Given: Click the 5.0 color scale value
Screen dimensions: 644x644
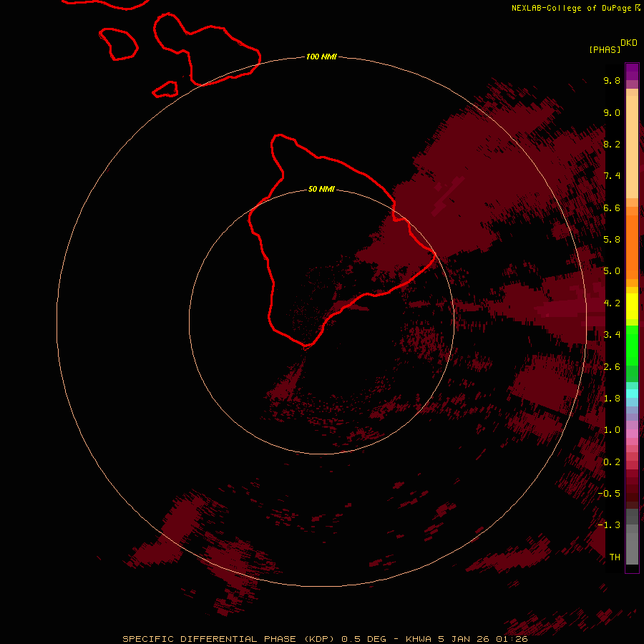Looking at the screenshot, I should click(612, 271).
